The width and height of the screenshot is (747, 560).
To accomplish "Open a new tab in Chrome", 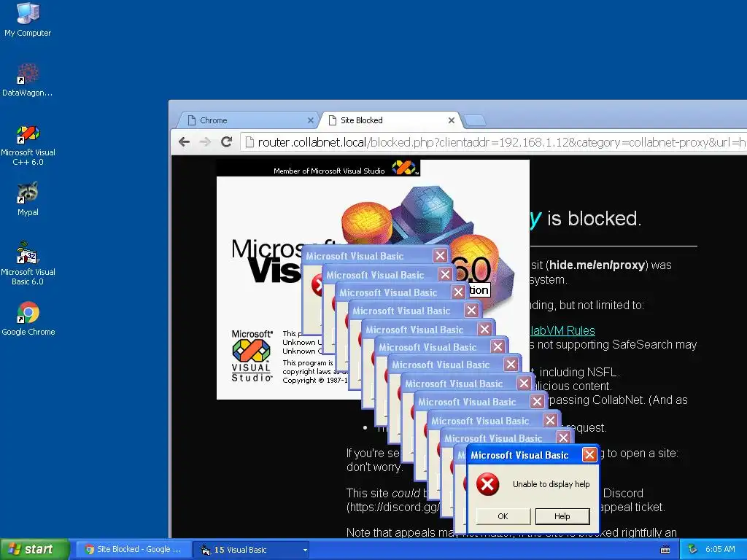I will click(474, 120).
